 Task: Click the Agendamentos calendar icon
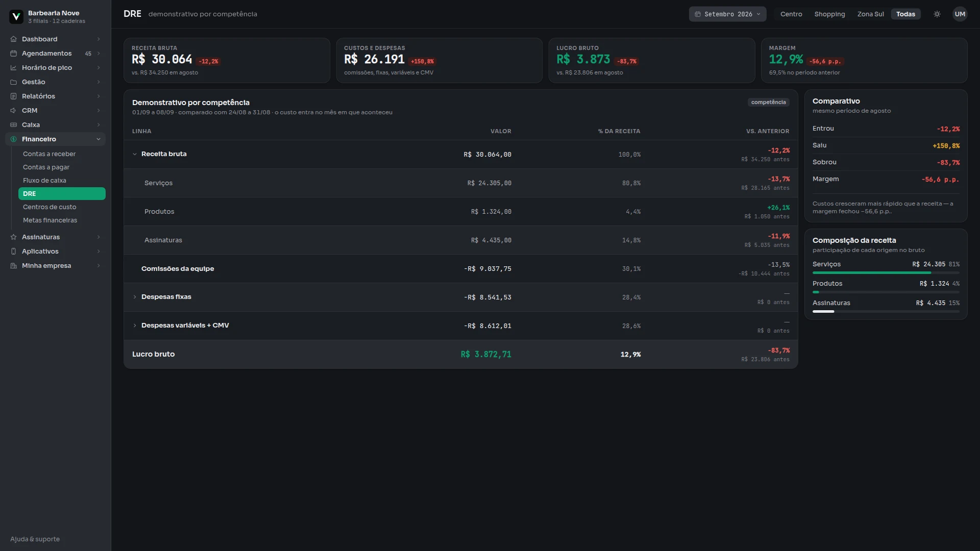tap(14, 54)
